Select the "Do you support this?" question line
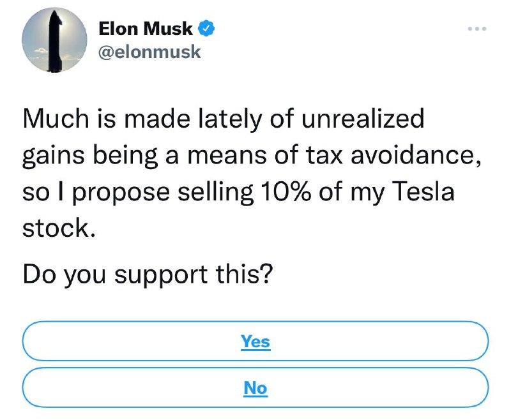 point(148,274)
